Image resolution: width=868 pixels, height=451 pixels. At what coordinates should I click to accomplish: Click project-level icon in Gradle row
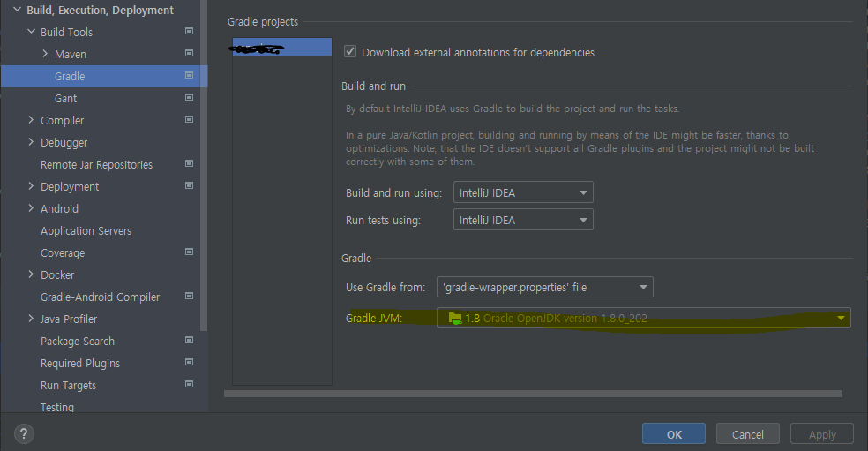coord(189,75)
